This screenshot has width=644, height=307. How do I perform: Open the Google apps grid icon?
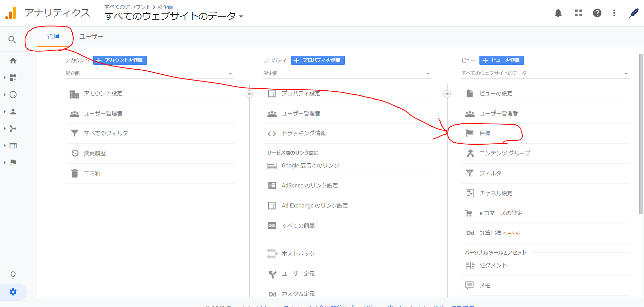[x=579, y=13]
